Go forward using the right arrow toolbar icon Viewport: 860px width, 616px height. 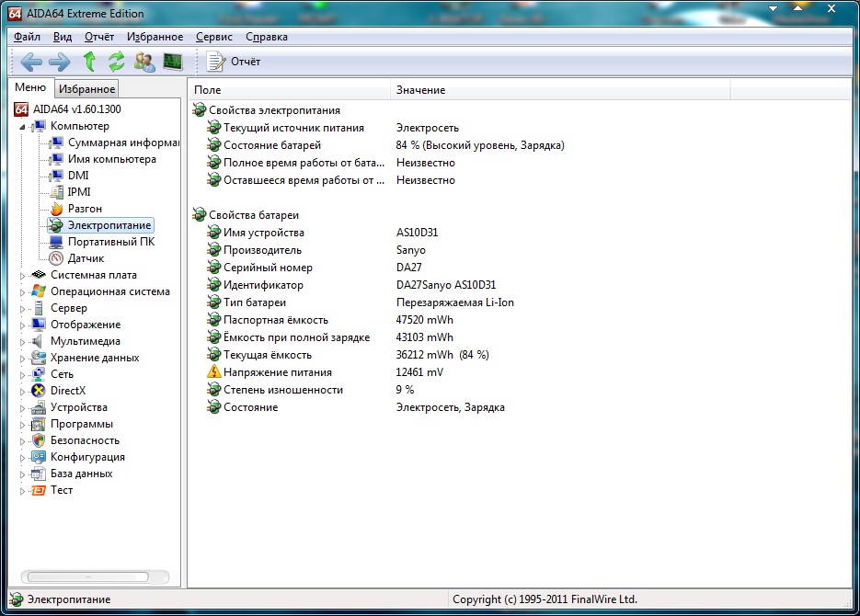point(59,62)
